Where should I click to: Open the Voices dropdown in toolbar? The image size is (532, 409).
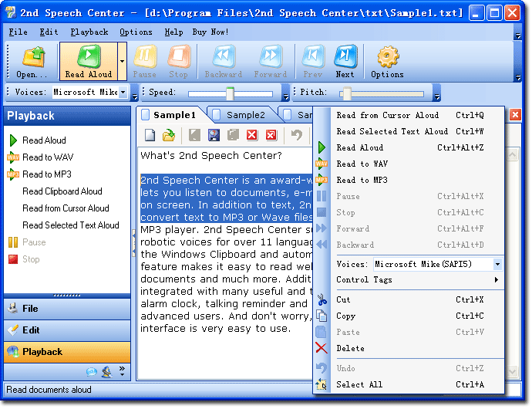tap(123, 92)
